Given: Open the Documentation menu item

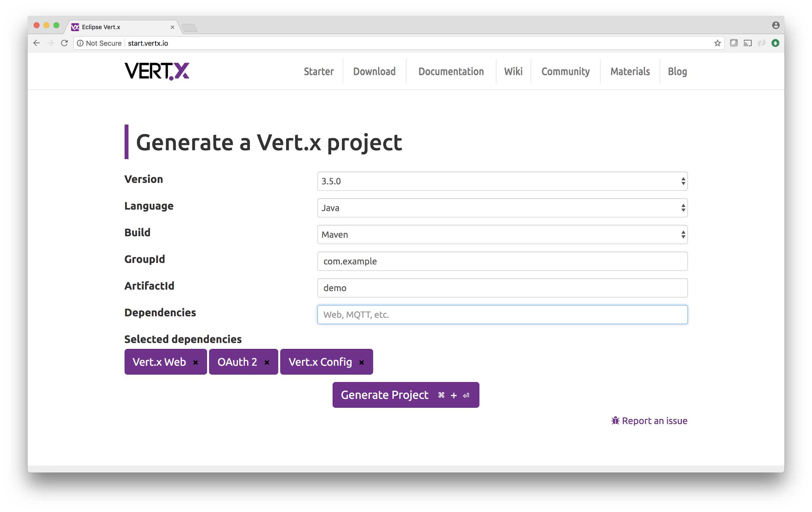Looking at the screenshot, I should click(x=450, y=71).
